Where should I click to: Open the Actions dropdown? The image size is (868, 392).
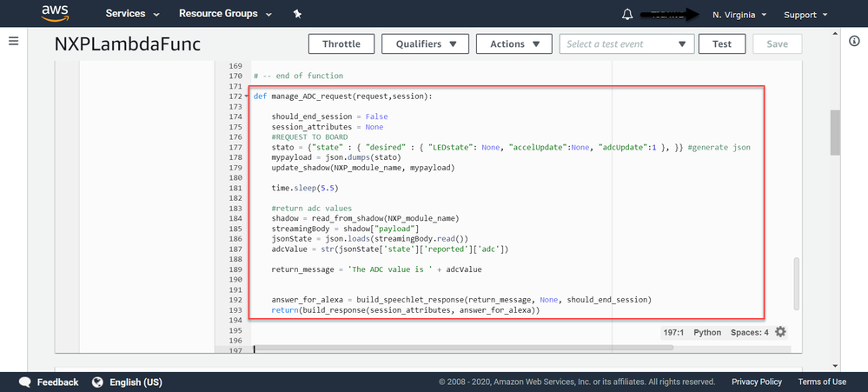pos(514,43)
